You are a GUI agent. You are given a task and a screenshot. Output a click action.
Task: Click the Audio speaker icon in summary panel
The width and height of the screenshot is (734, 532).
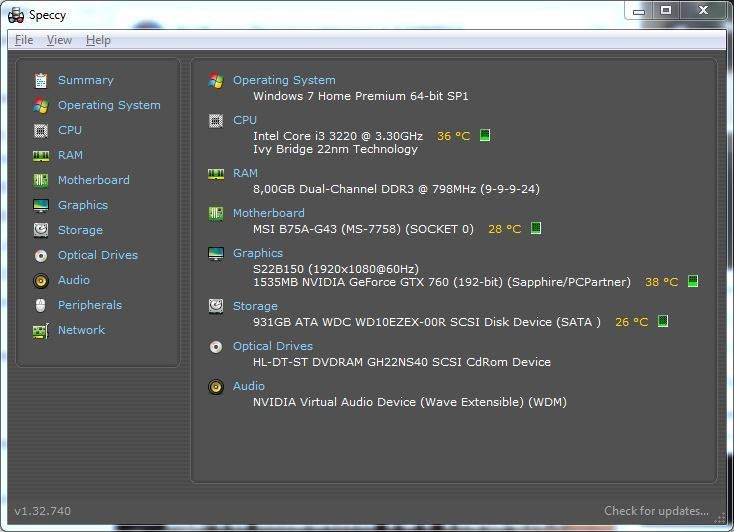pyautogui.click(x=216, y=387)
